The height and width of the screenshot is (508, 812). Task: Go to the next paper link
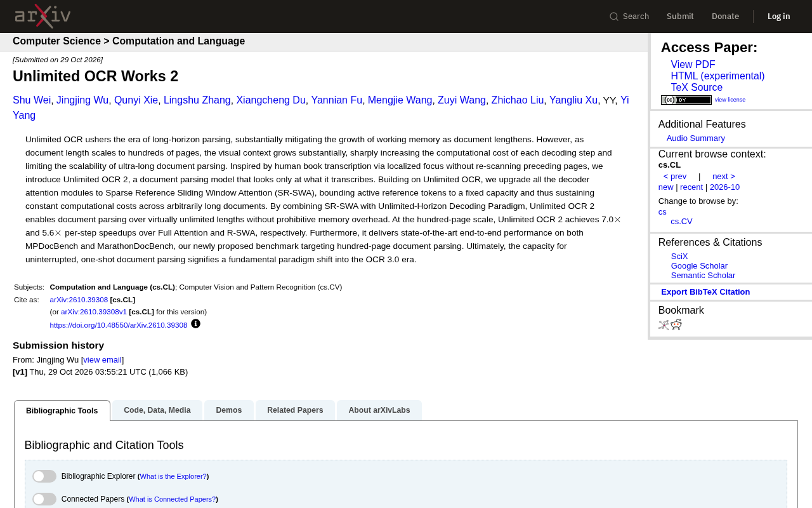pos(724,177)
